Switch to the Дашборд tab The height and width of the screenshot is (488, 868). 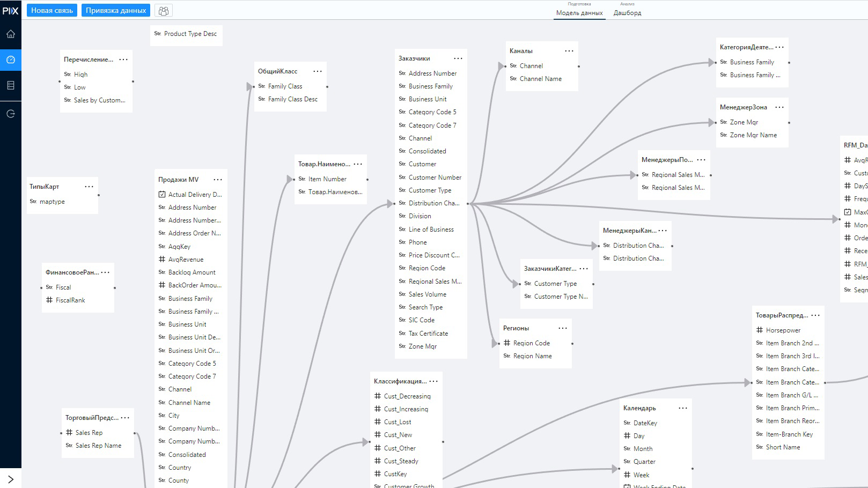tap(627, 12)
